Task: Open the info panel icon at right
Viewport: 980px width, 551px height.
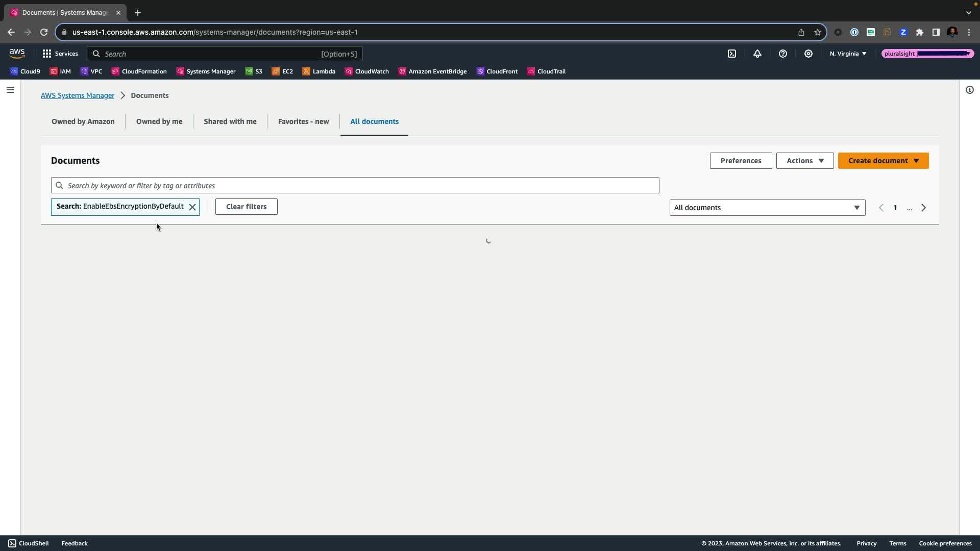Action: coord(969,90)
